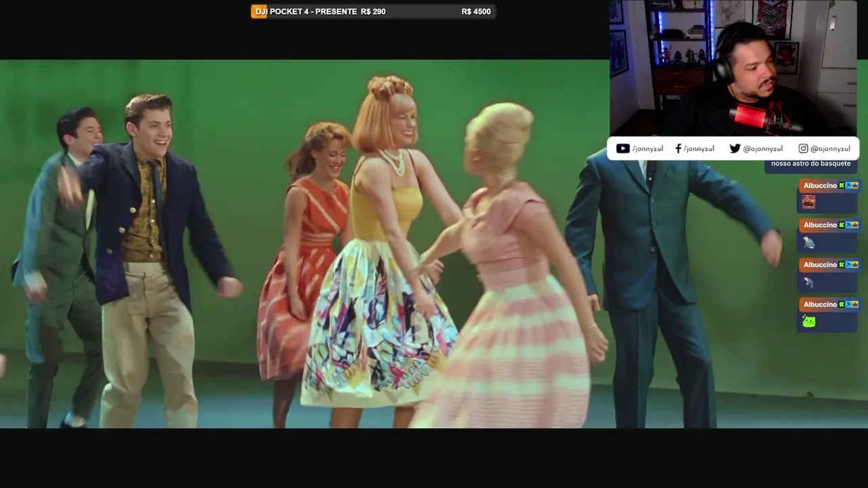Click the Instagram camera icon
Viewport: 868px width, 488px height.
(803, 148)
